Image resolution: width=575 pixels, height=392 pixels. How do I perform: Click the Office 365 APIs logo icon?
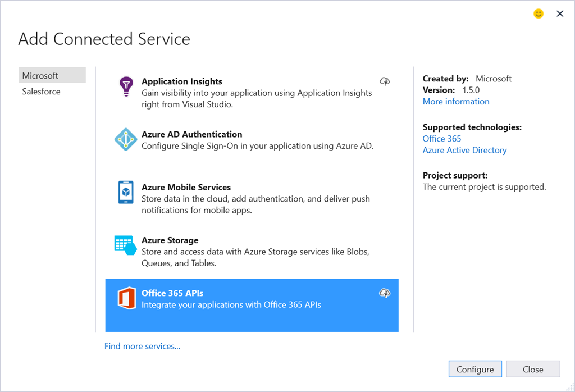[x=126, y=298]
